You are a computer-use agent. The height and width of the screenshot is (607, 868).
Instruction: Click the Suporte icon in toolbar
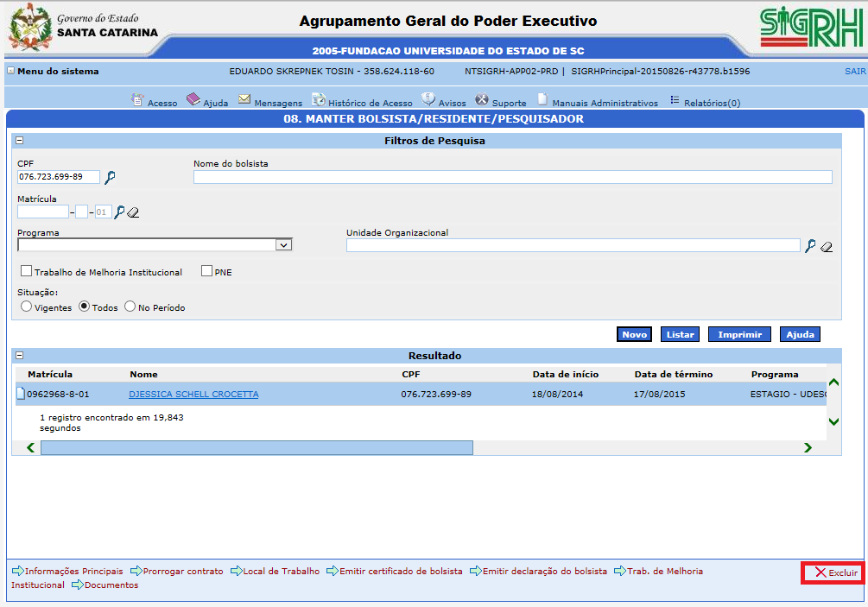[482, 100]
